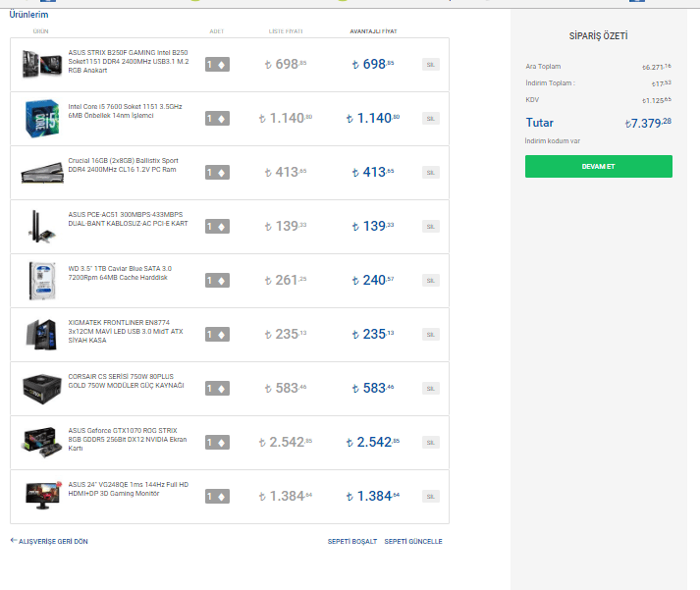700x590 pixels.
Task: Remove Corsair 750W power supply with SİL
Action: (431, 389)
